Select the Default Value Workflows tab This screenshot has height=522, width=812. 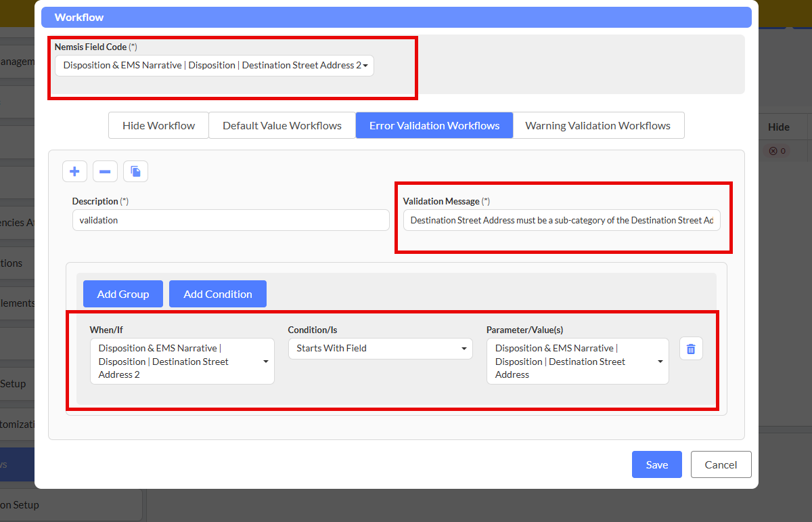(282, 125)
